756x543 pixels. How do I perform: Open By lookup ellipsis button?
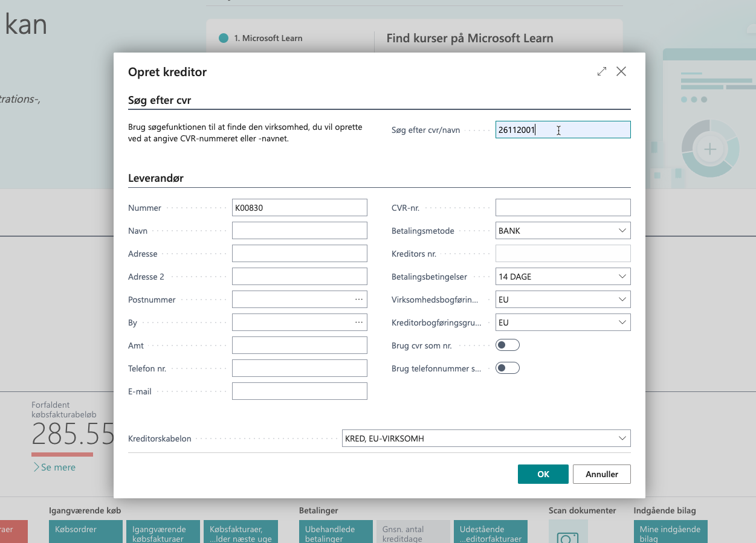(x=359, y=323)
